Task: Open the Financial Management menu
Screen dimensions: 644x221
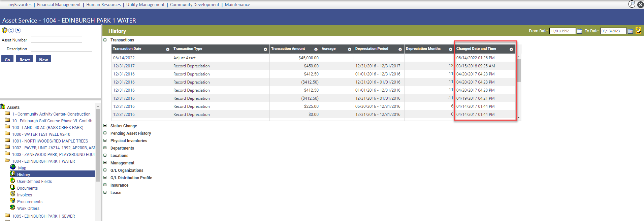Action: (59, 4)
